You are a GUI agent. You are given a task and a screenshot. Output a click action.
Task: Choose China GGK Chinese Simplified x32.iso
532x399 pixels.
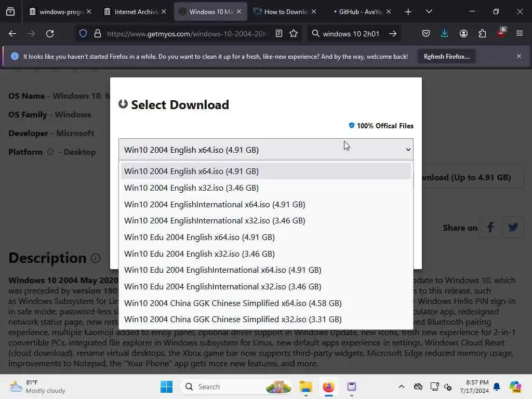point(265,320)
